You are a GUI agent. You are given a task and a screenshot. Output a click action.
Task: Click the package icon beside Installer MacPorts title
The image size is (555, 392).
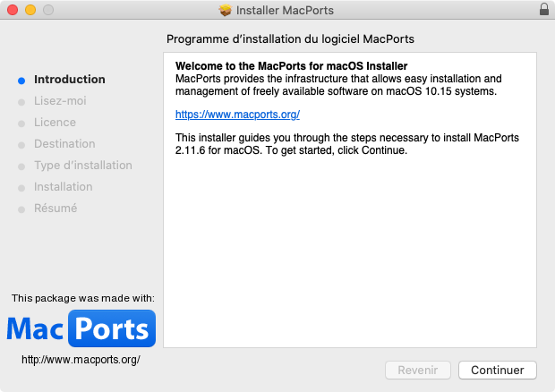226,11
